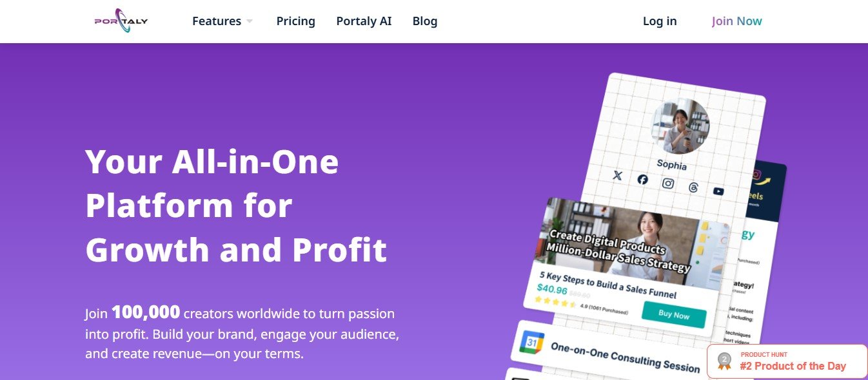Click the YouTube icon under Sophia
Screen dimensions: 868x380
718,191
